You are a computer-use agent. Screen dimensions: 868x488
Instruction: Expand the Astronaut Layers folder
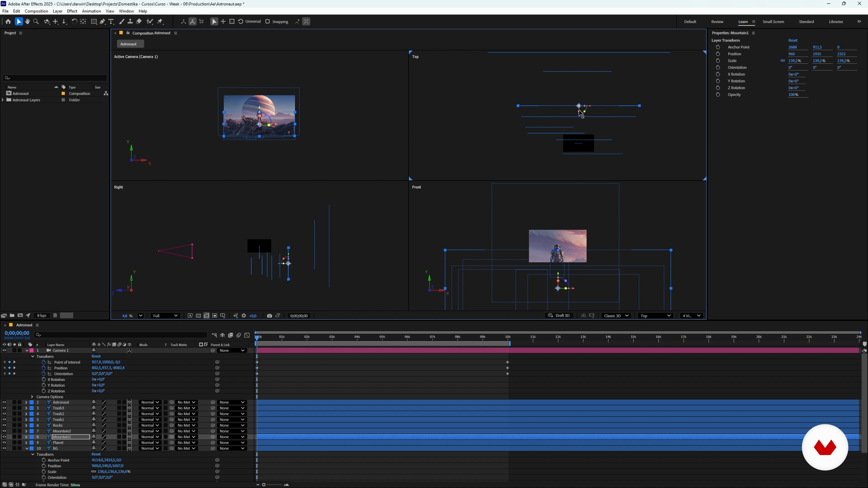(x=3, y=100)
